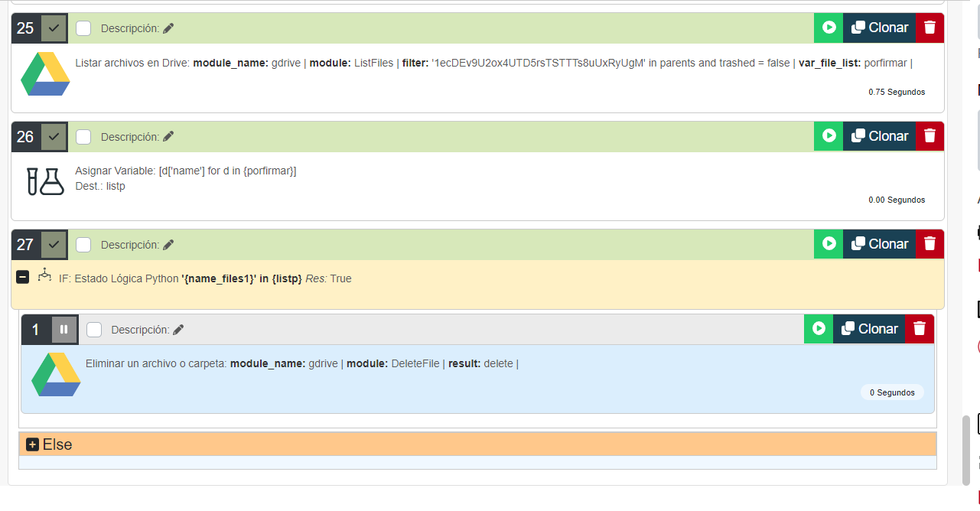Delete nested step 1 with trash icon
The image size is (980, 511).
[x=920, y=329]
